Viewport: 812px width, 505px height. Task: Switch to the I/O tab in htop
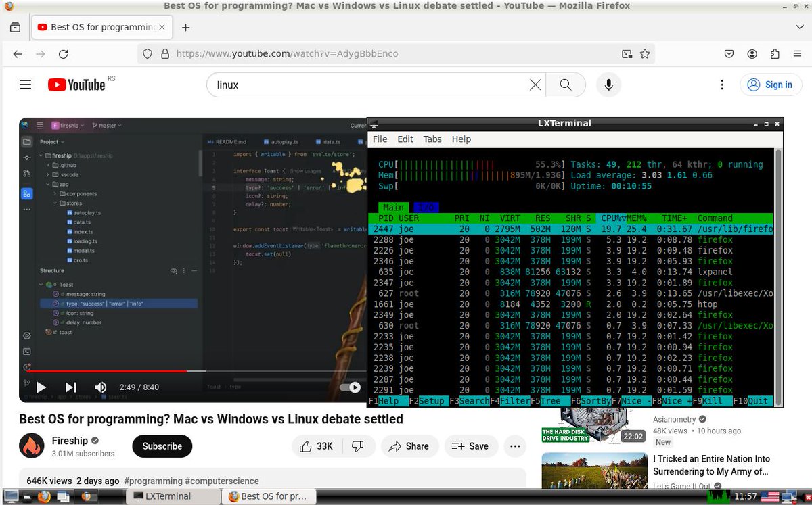(x=426, y=208)
